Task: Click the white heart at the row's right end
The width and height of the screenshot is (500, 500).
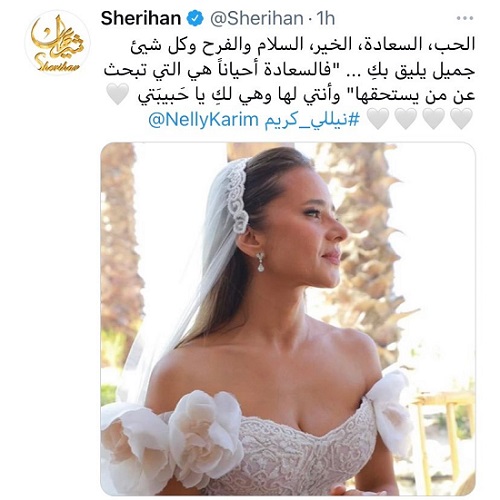Action: pos(462,119)
